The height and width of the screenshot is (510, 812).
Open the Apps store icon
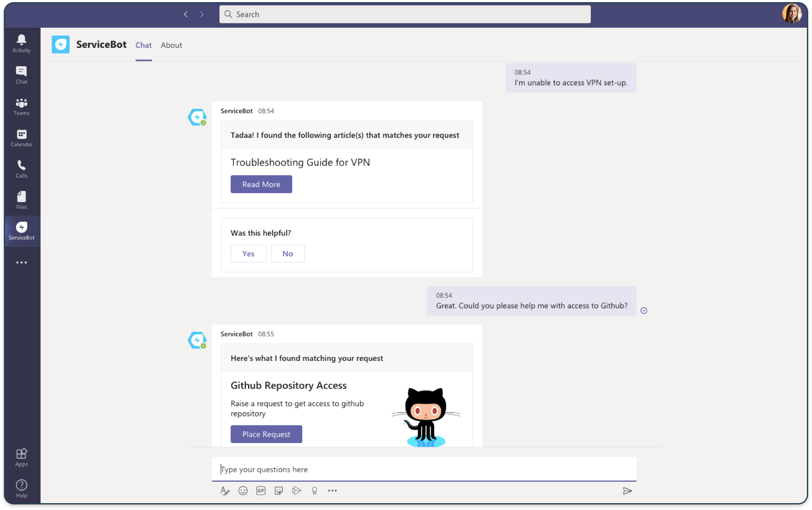pos(21,457)
